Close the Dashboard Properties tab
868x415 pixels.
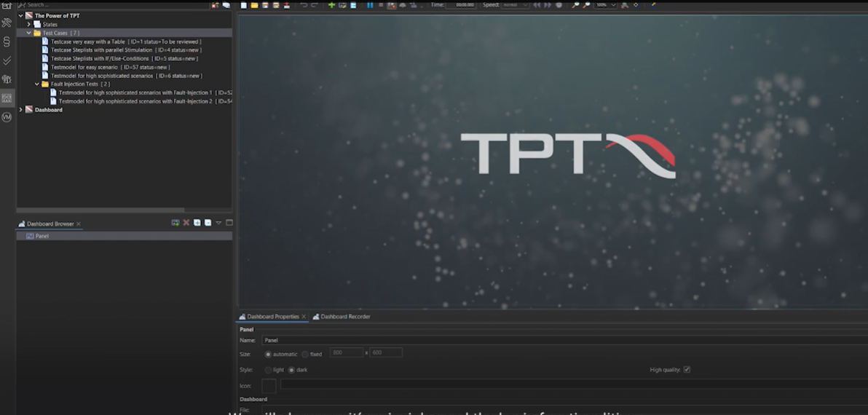pos(304,317)
